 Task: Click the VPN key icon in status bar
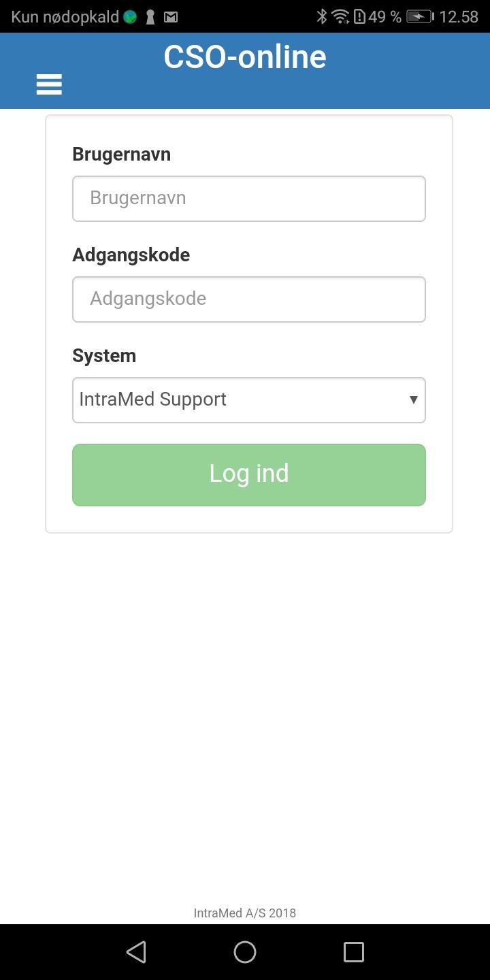tap(149, 16)
